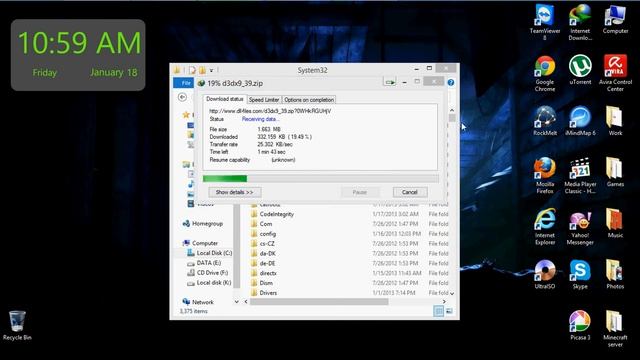Select DATA (E:) drive in navigation pane

(204, 263)
